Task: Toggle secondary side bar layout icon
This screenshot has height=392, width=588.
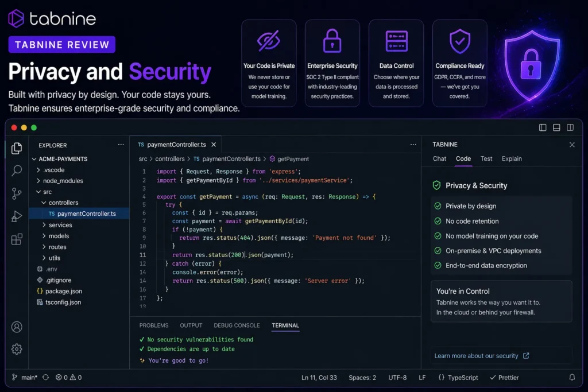Action: tap(570, 128)
